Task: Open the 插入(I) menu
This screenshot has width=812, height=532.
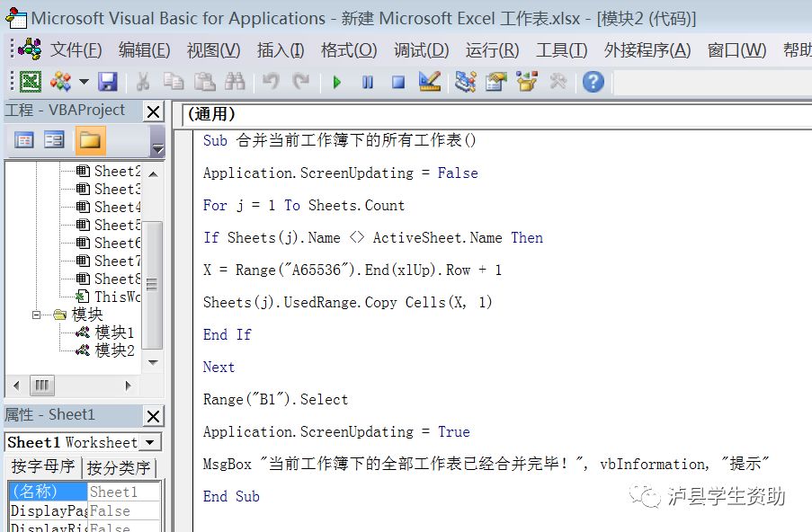Action: (281, 50)
